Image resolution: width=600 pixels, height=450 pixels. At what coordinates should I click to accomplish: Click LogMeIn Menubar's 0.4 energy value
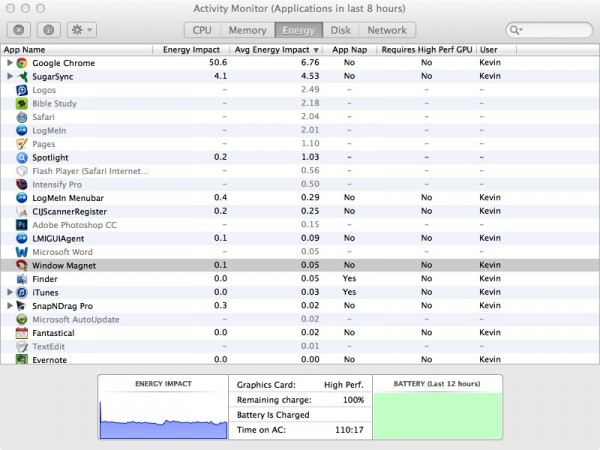click(220, 197)
